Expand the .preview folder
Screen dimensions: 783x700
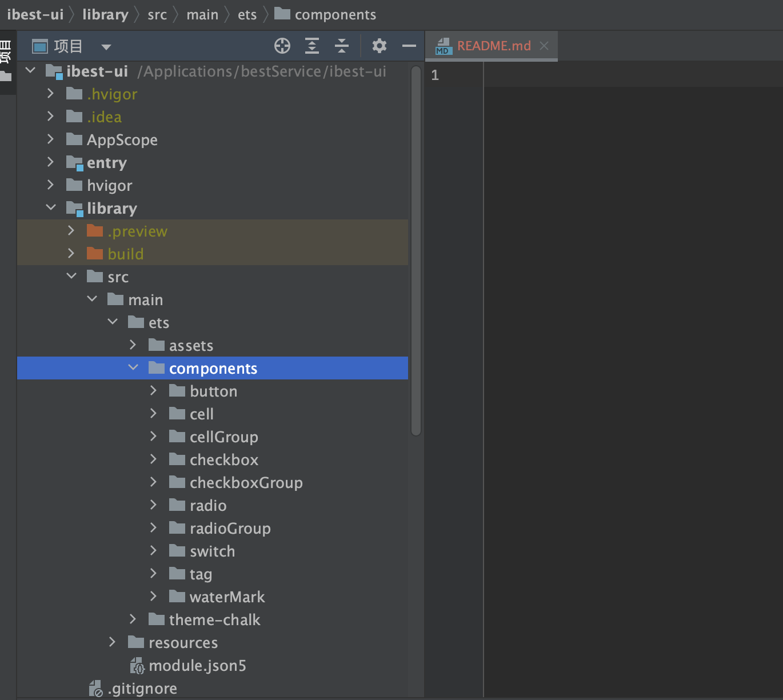click(x=71, y=230)
